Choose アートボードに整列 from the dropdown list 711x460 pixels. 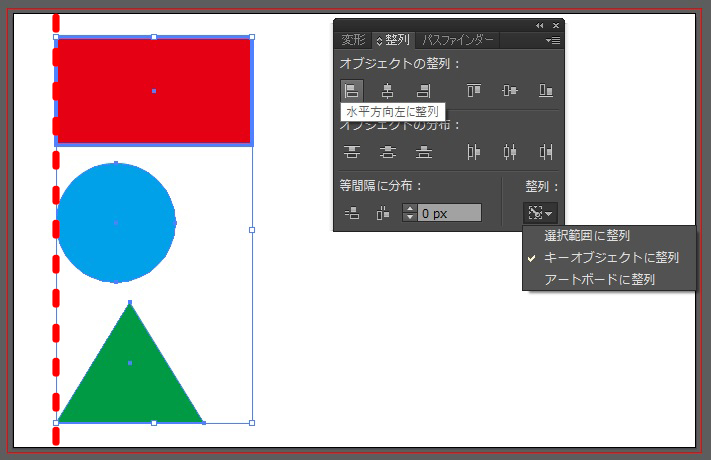(x=600, y=280)
